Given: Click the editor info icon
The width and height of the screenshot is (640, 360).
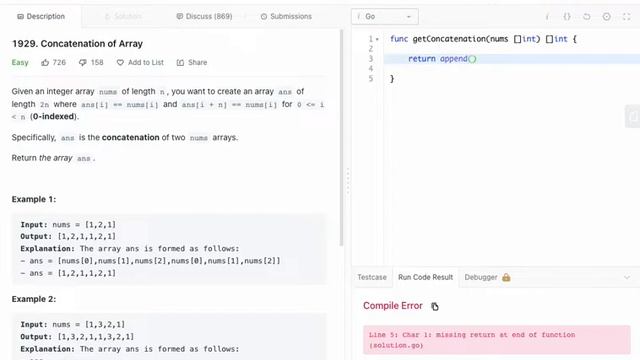Looking at the screenshot, I should tap(547, 16).
